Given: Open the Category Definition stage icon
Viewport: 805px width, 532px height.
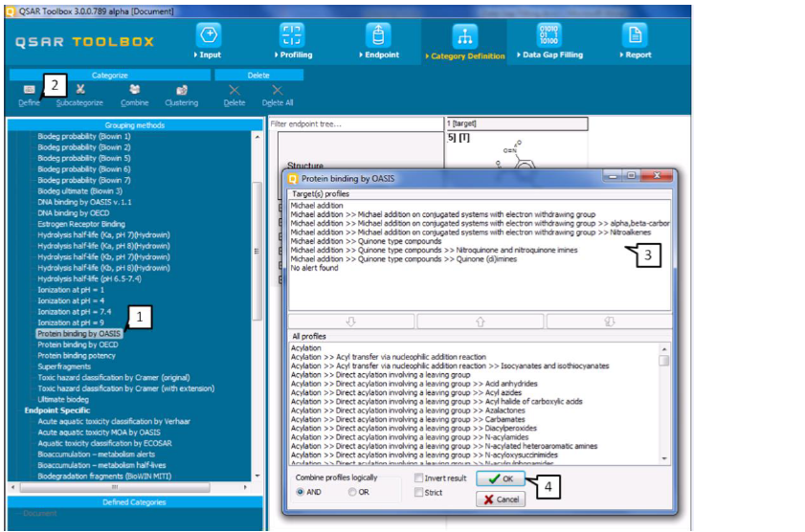Looking at the screenshot, I should pos(465,36).
